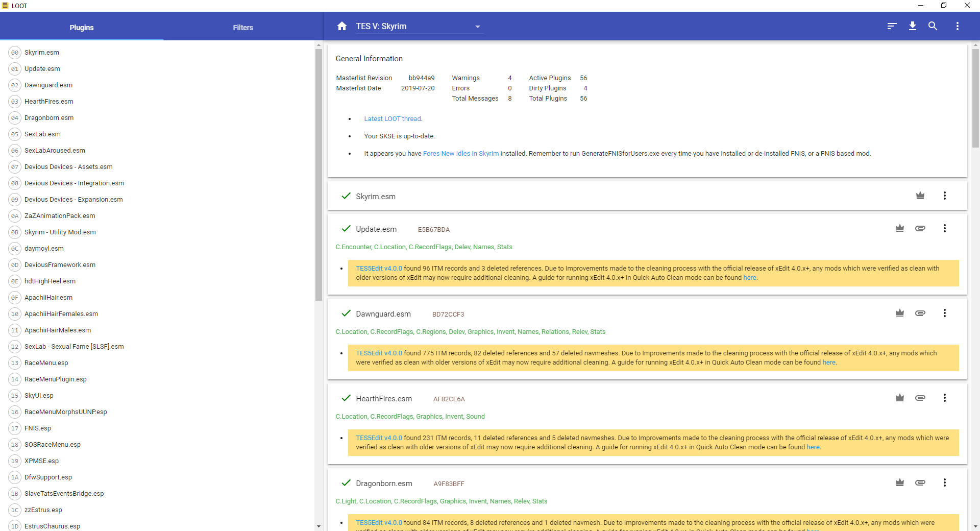
Task: Open the Fores New Idles in Skyrim link
Action: [461, 154]
